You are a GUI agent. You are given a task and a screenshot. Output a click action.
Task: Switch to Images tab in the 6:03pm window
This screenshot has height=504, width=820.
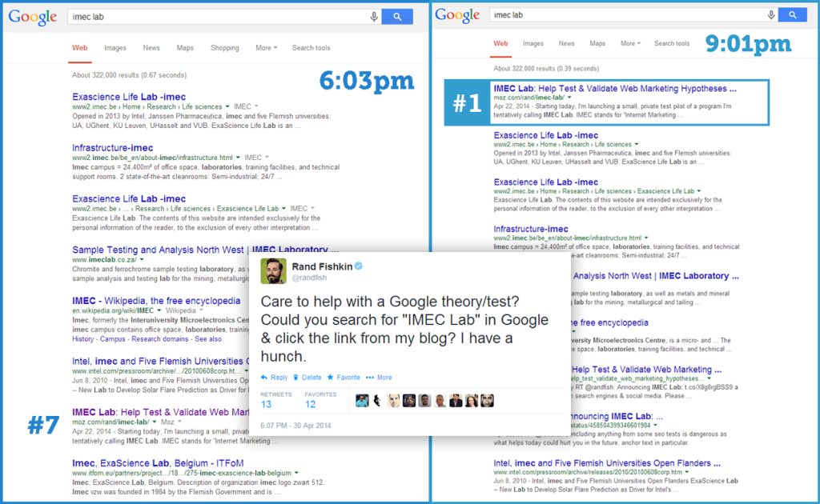115,47
